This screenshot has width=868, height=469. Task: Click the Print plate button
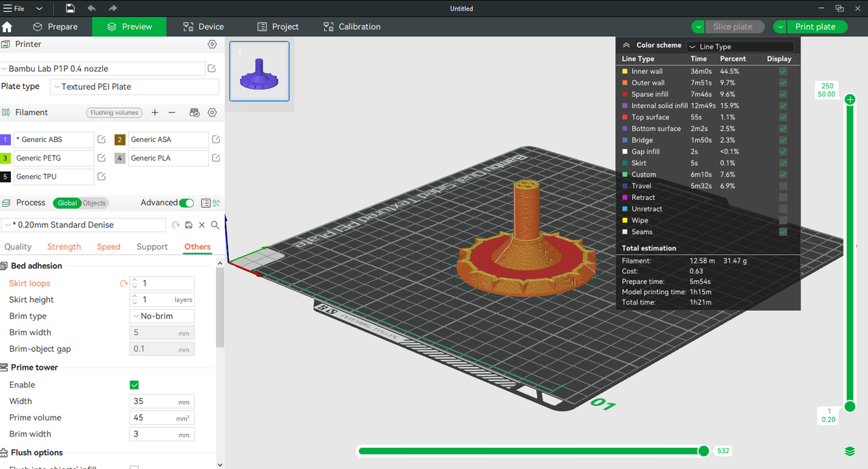click(x=814, y=27)
